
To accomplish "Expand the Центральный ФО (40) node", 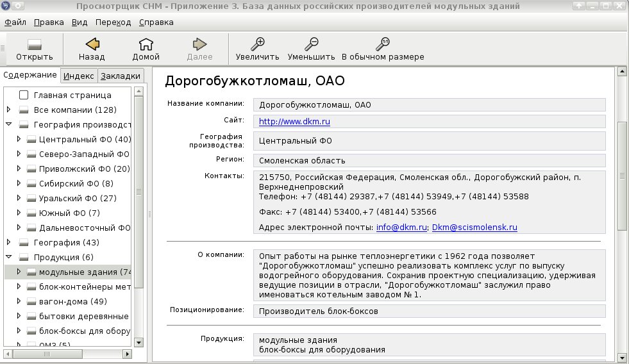I will (19, 139).
